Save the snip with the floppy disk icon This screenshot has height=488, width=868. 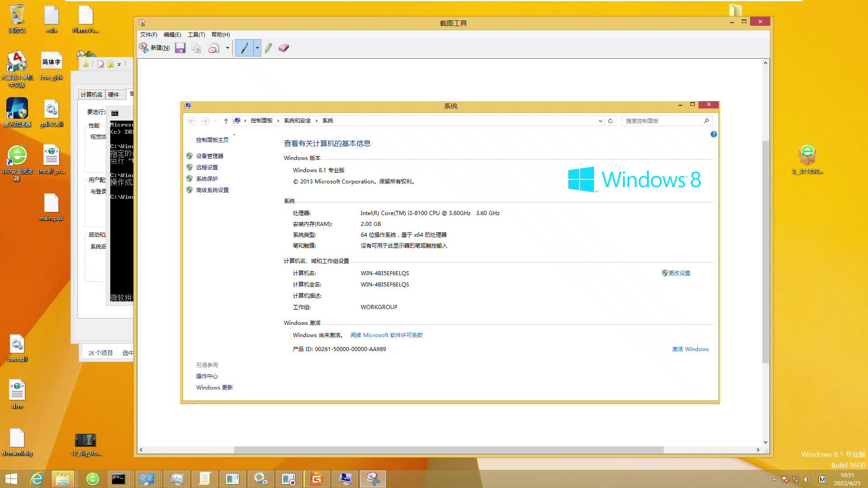180,47
